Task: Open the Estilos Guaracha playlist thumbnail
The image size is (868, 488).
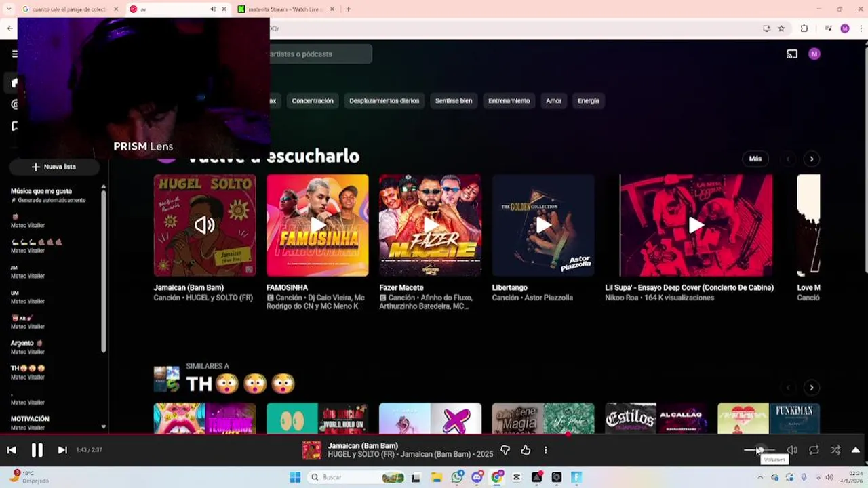Action: click(x=656, y=418)
